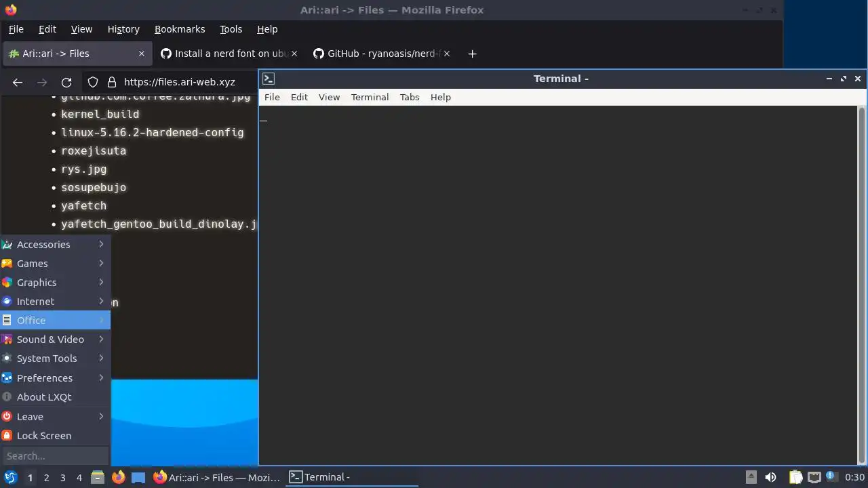868x488 pixels.
Task: Select the Firefox window in the taskbar
Action: click(x=216, y=477)
